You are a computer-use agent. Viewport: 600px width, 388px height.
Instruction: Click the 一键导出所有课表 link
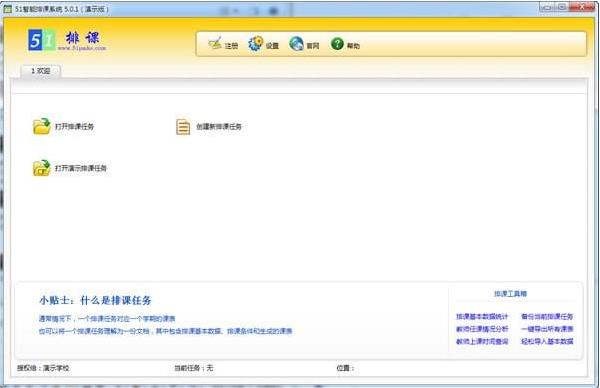tap(547, 329)
